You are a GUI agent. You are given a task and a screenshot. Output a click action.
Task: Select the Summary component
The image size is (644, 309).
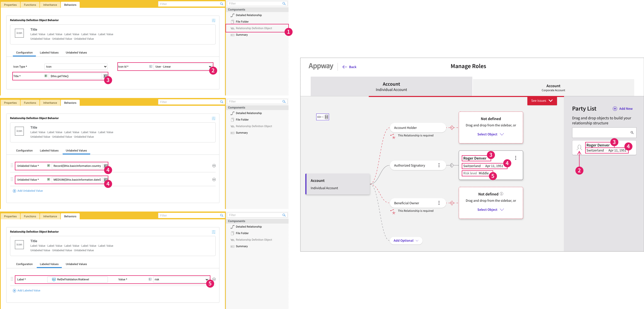(241, 35)
